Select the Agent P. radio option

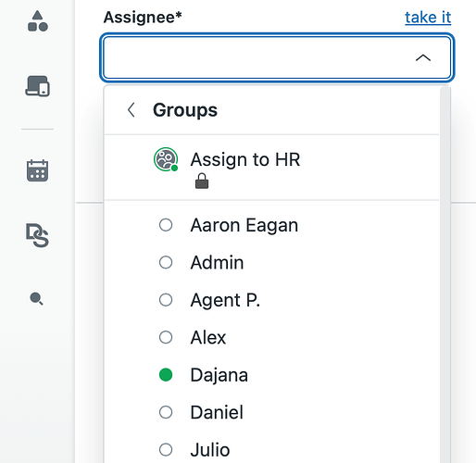166,300
